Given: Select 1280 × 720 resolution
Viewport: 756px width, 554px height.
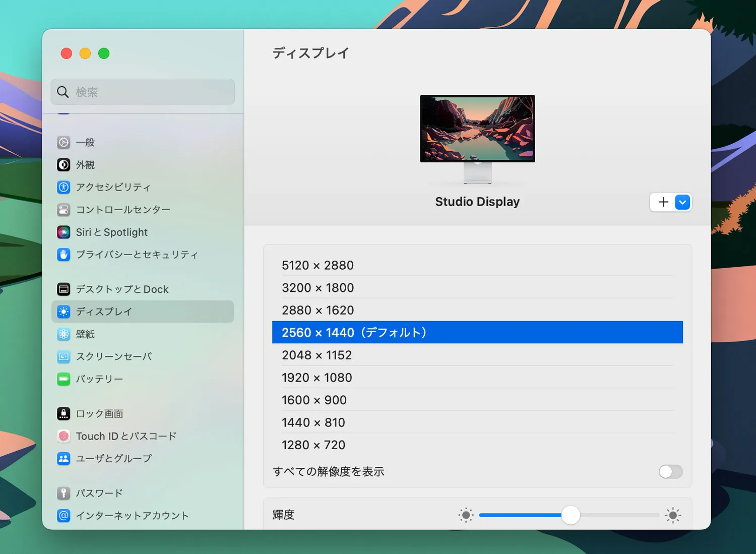Looking at the screenshot, I should 477,445.
